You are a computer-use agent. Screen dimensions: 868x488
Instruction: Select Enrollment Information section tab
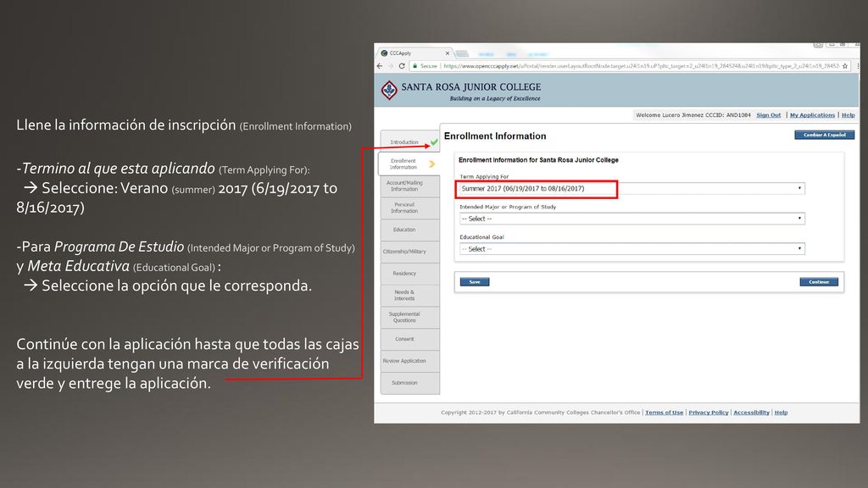point(409,164)
